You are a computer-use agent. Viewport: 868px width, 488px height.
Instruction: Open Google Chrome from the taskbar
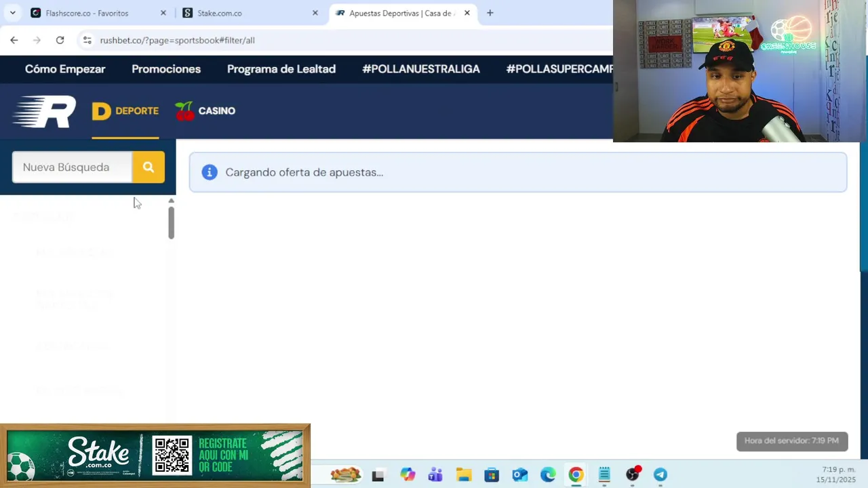tap(576, 475)
